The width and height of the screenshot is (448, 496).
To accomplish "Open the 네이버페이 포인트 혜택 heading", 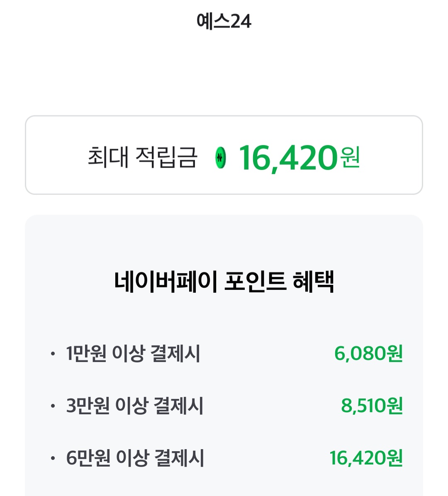I will point(224,282).
